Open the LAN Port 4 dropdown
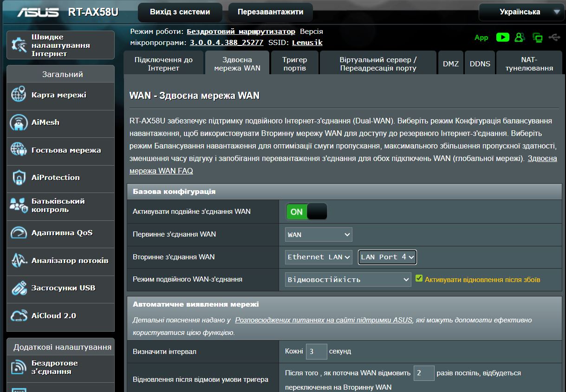Viewport: 566px width, 392px height. pos(387,257)
